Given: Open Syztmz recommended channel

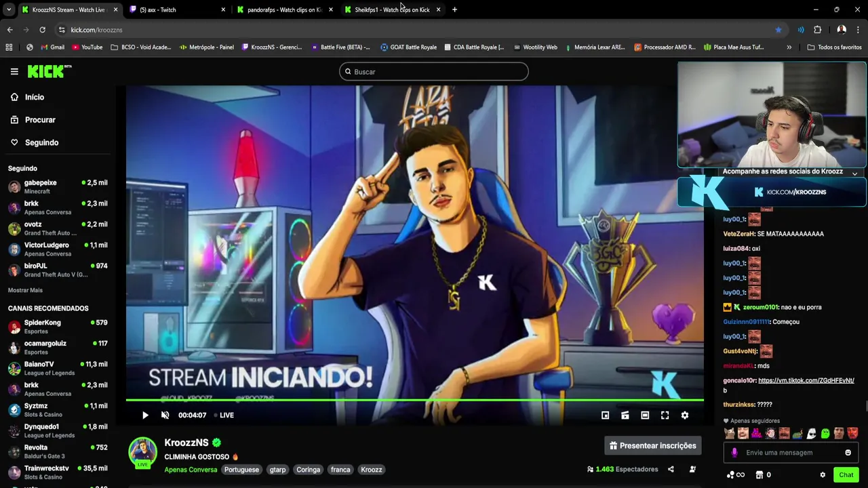Looking at the screenshot, I should pyautogui.click(x=58, y=410).
